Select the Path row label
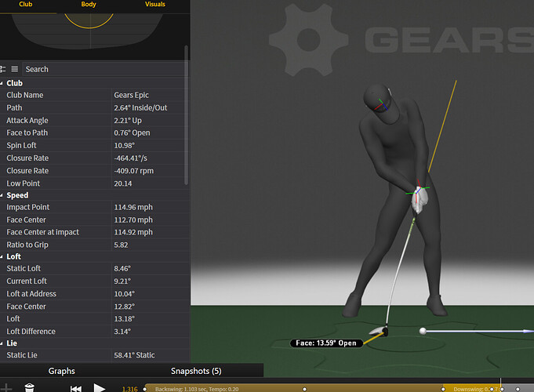 (x=14, y=107)
